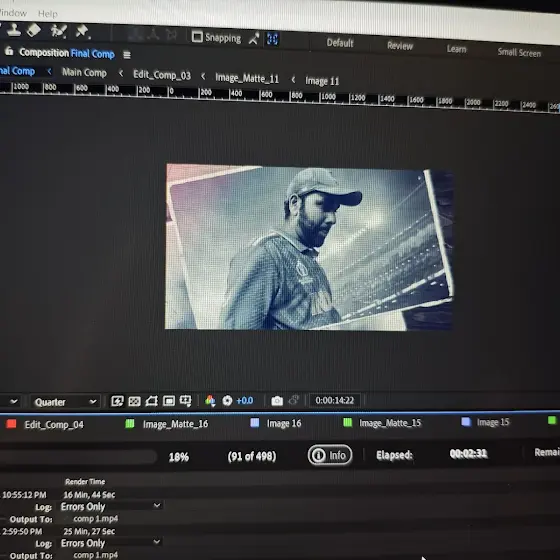560x560 pixels.
Task: Switch to Review workspace
Action: [400, 46]
